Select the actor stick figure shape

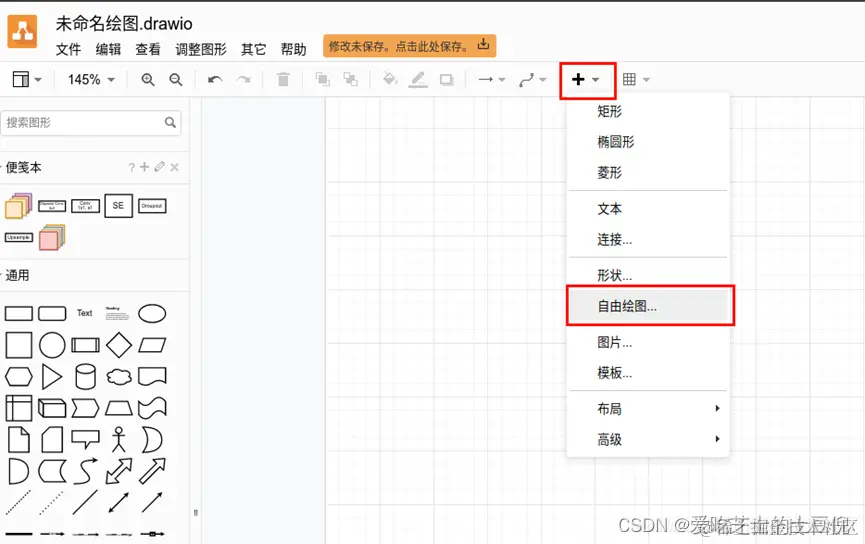coord(119,440)
